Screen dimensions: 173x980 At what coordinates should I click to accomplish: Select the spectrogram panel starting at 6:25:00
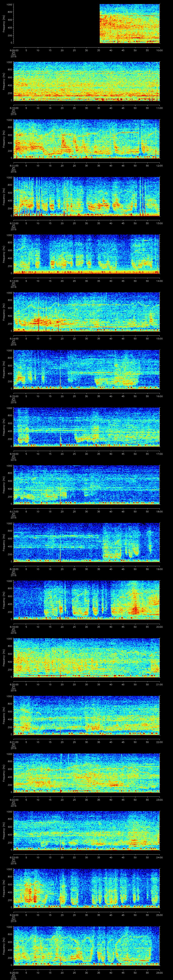point(87,946)
